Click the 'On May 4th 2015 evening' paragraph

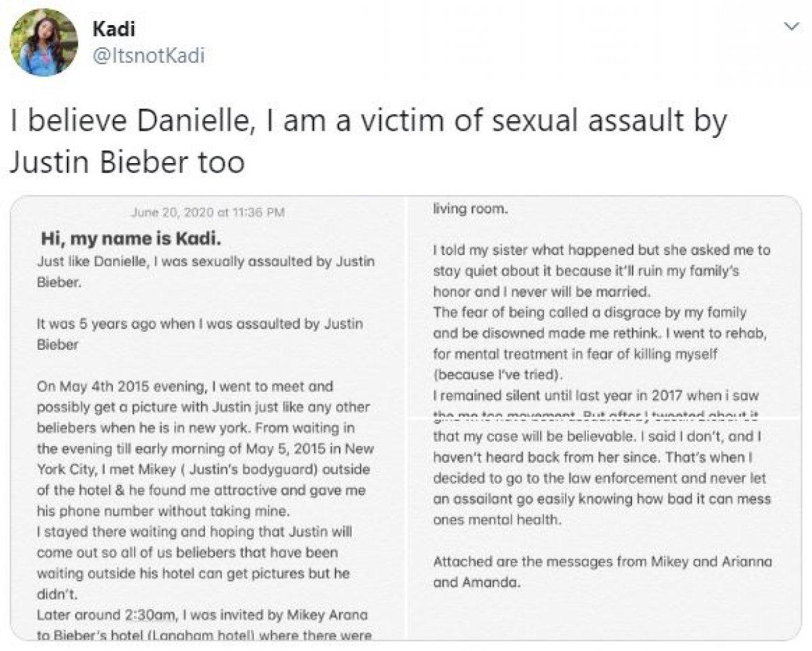(x=203, y=449)
